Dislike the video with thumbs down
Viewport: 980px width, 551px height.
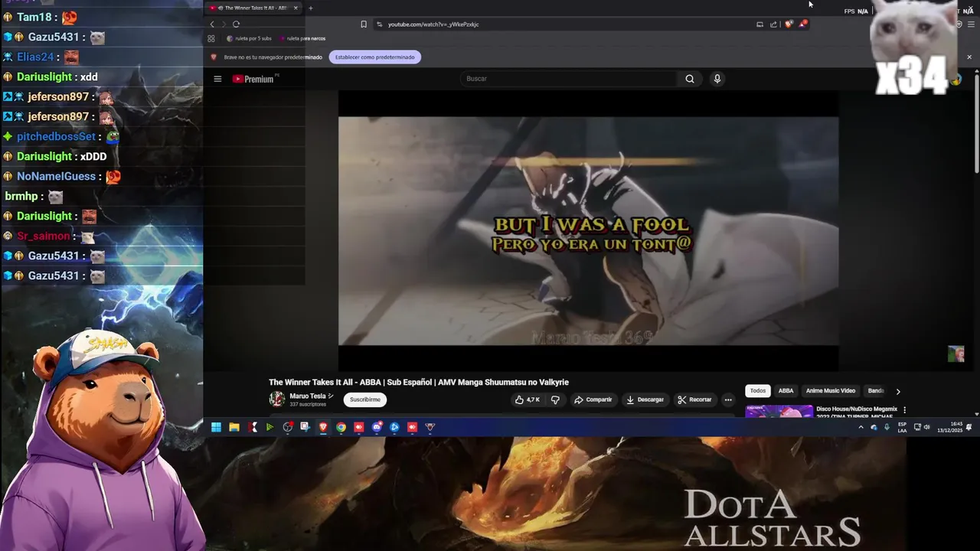(556, 399)
